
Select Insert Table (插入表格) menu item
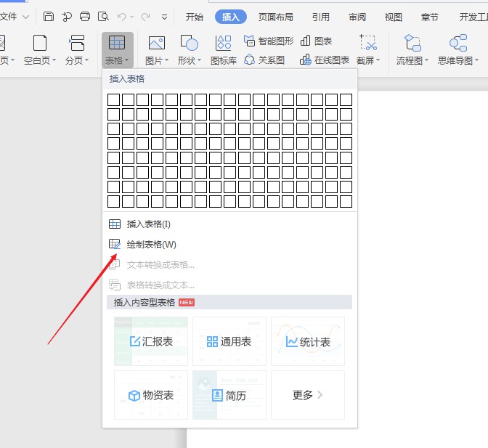click(x=148, y=224)
